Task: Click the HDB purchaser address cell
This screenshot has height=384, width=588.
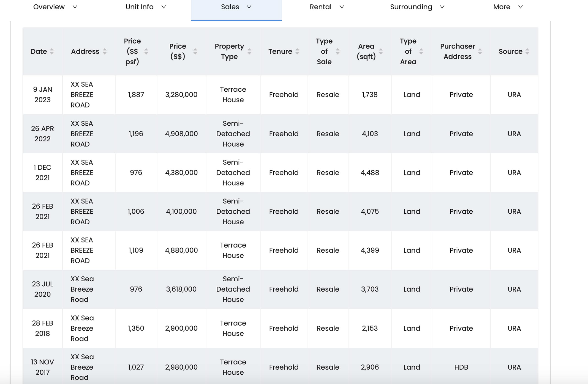Action: (461, 367)
